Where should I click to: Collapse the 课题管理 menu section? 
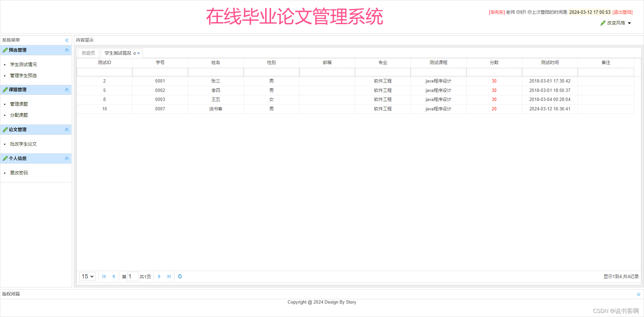[x=67, y=90]
